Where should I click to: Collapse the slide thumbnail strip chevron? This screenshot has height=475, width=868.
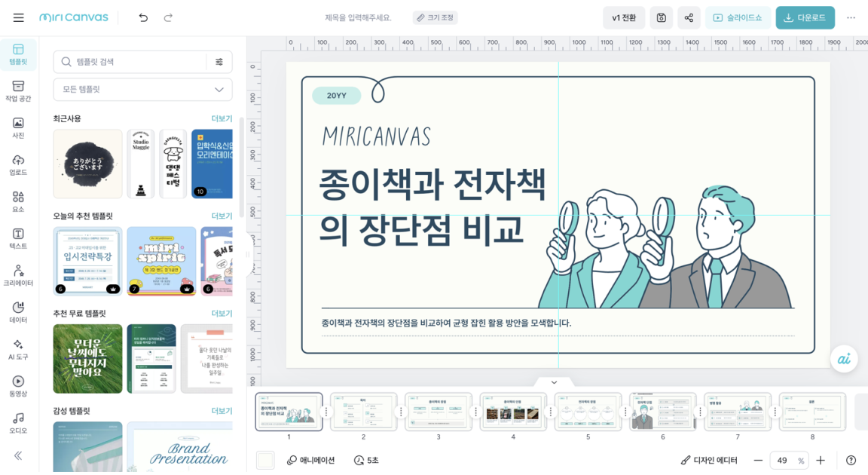[x=554, y=383]
